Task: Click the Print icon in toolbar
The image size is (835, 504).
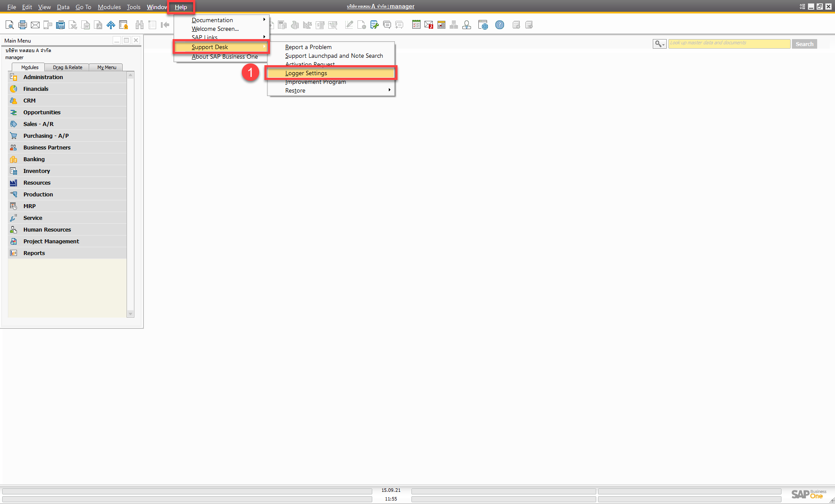Action: (23, 25)
